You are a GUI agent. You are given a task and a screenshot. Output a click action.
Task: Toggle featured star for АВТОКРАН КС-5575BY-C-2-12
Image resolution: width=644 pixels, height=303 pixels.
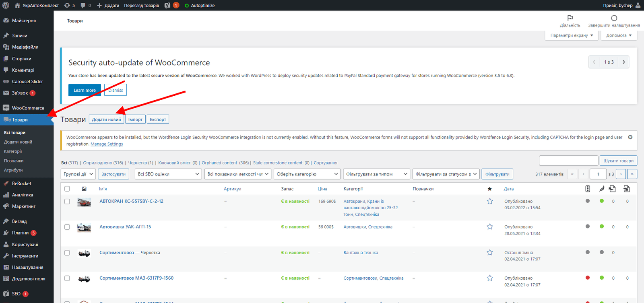click(490, 201)
